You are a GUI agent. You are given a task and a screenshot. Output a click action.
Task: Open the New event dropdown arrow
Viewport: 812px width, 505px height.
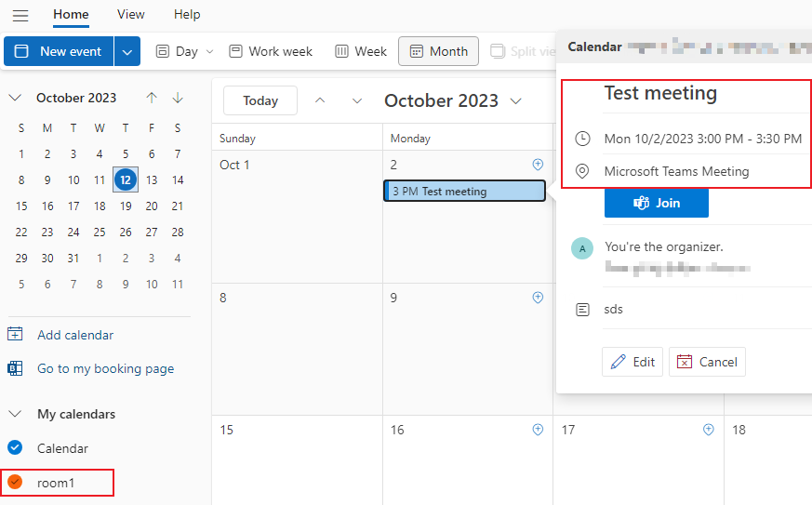click(x=127, y=51)
